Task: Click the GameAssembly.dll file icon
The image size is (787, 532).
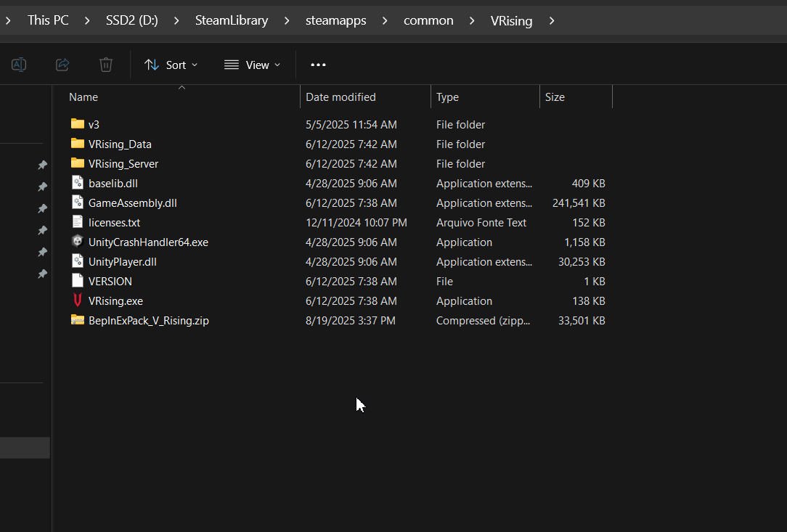Action: pos(77,202)
